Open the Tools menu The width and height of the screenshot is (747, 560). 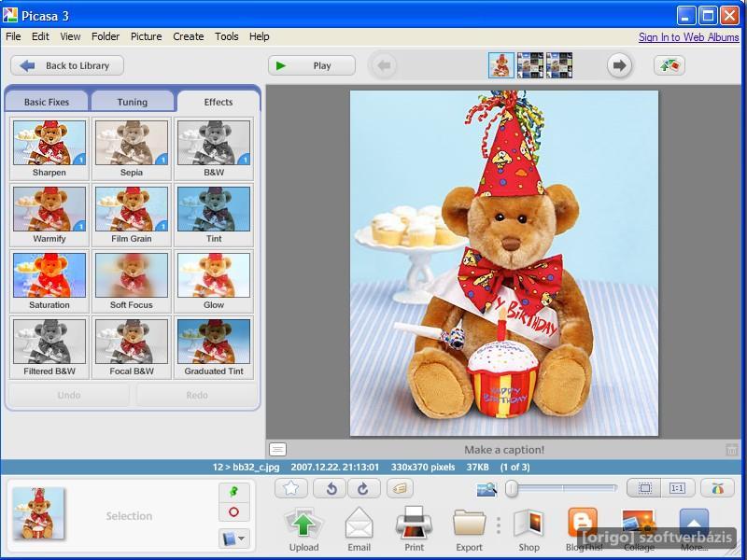226,36
